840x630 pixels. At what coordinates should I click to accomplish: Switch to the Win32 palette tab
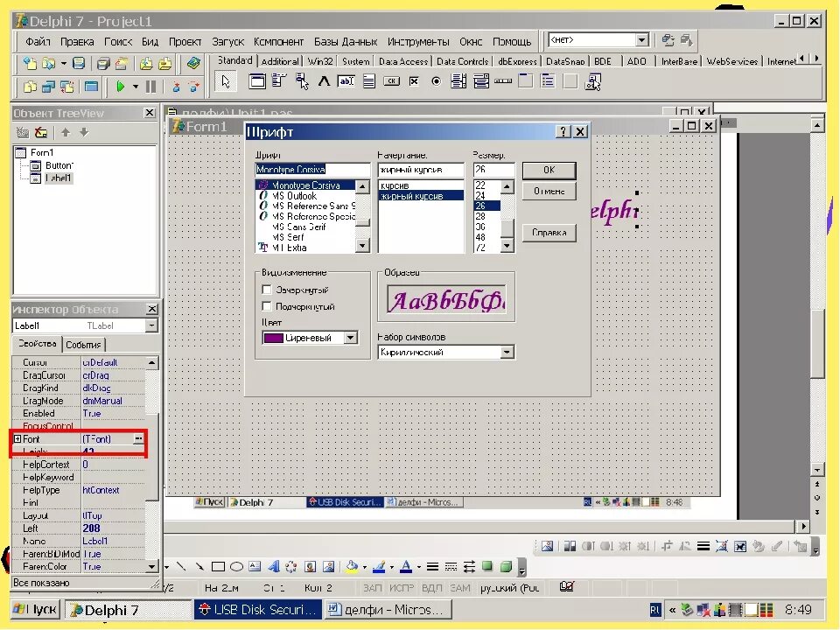tap(320, 61)
